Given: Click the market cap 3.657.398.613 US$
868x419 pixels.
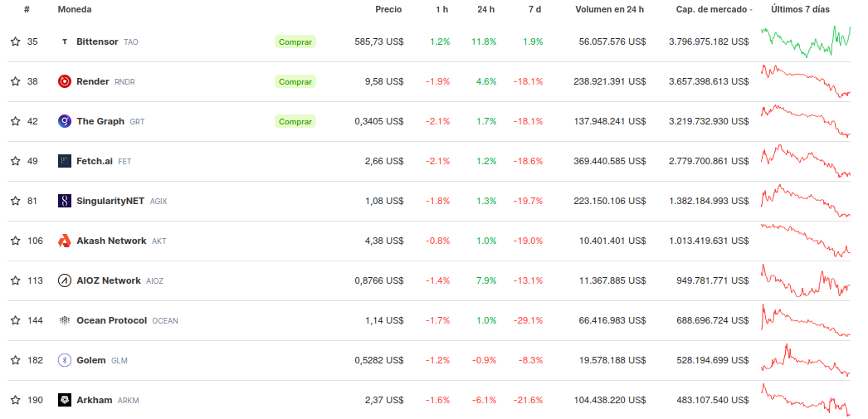Looking at the screenshot, I should (x=709, y=81).
